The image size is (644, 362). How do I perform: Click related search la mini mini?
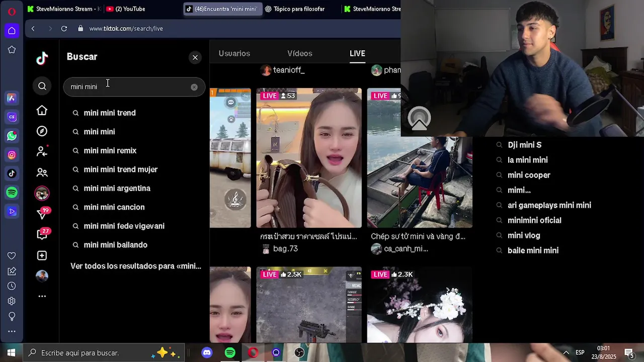coord(528,160)
